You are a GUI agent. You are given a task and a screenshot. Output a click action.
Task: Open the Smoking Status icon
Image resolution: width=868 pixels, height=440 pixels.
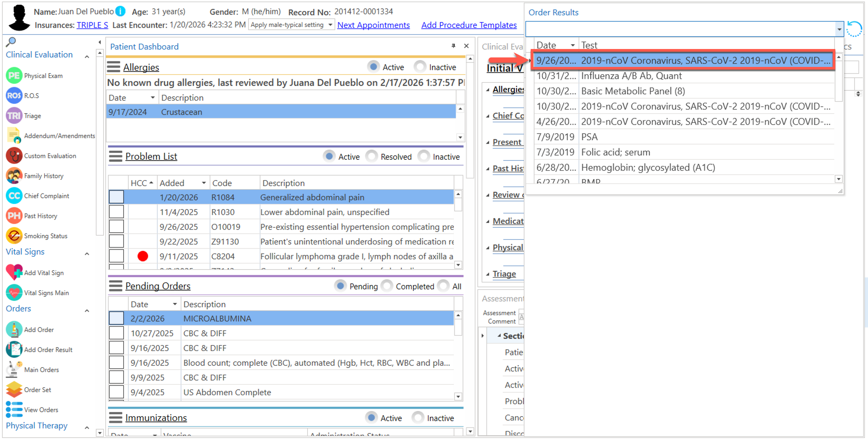[14, 236]
